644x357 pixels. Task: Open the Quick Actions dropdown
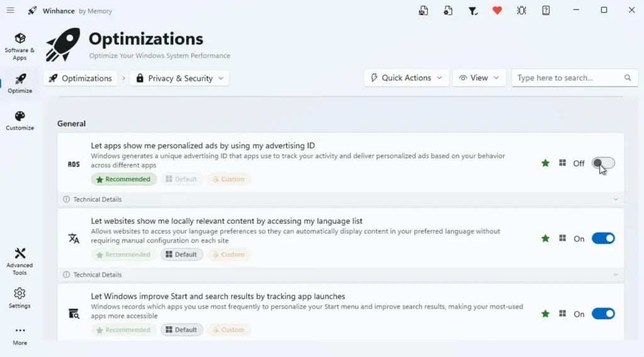[x=406, y=78]
